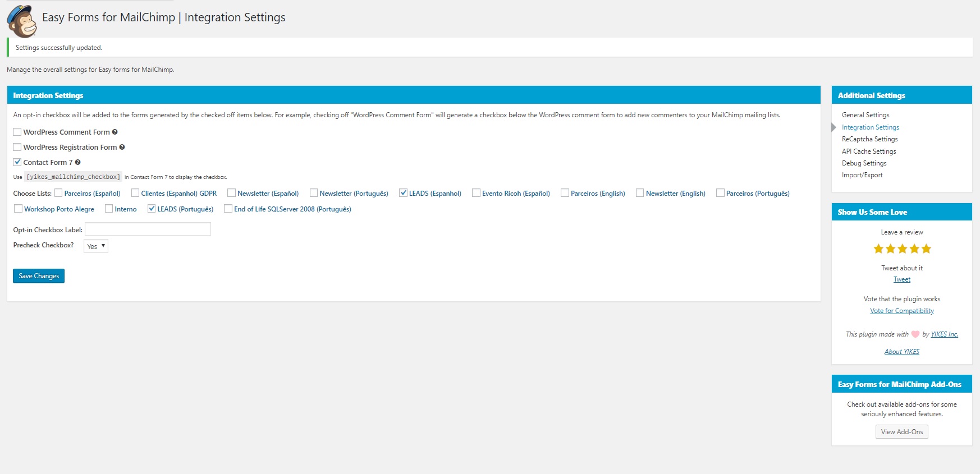Open Debug Settings in the sidebar
980x474 pixels.
(x=864, y=163)
